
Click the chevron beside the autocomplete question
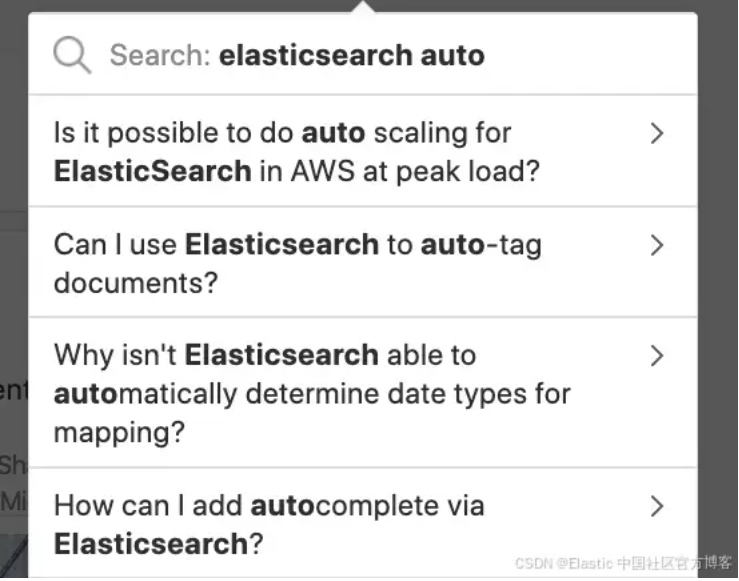(657, 506)
